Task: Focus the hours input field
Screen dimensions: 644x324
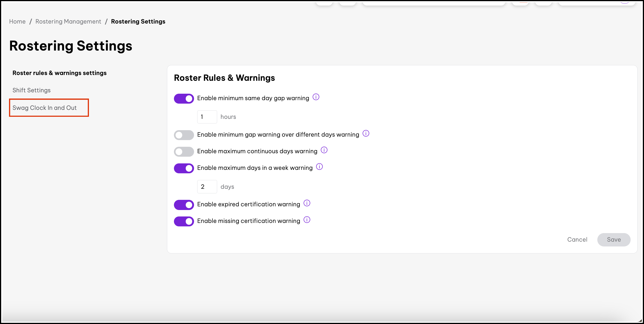Action: [207, 117]
